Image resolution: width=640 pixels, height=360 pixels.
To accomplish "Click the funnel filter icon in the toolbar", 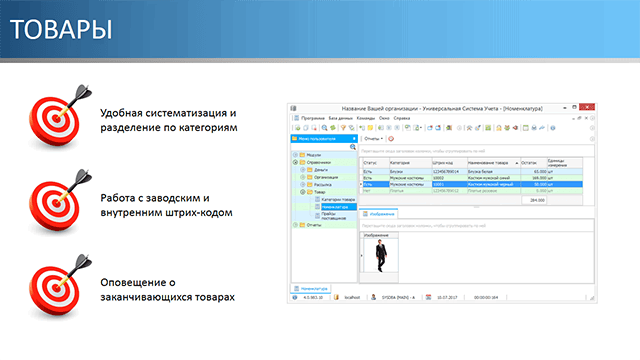I will [343, 128].
